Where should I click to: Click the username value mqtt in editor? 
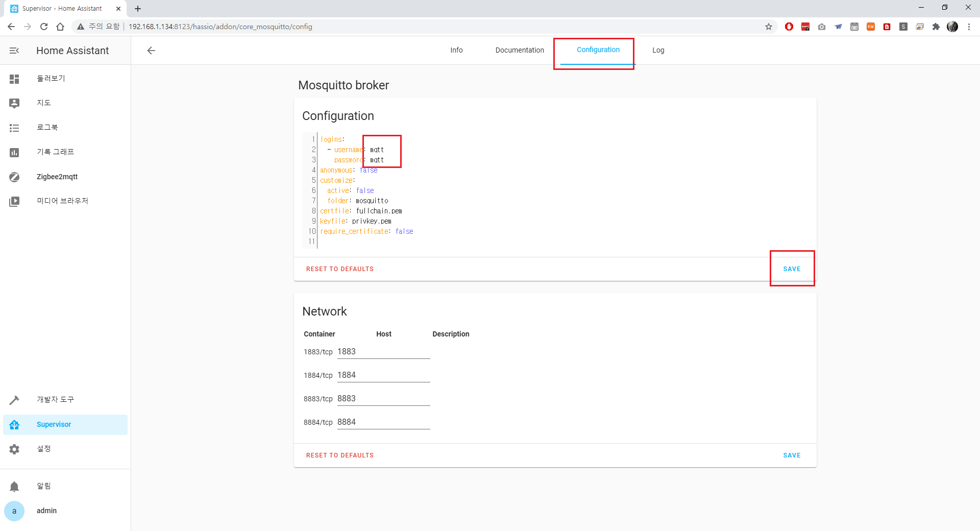tap(377, 150)
